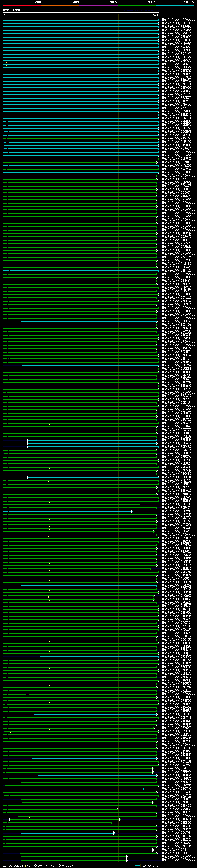Click the green alignment bar for UniRef100_B4DP82
The image size is (197, 868).
pyautogui.click(x=58, y=823)
